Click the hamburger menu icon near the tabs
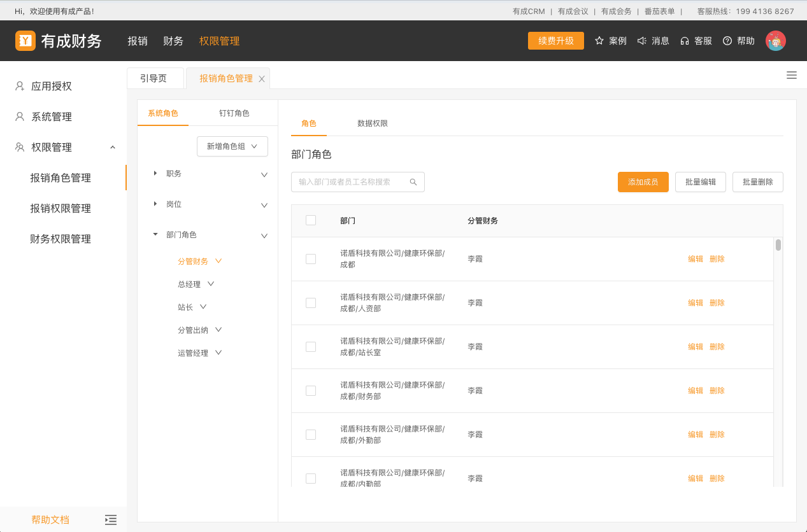The height and width of the screenshot is (532, 807). point(792,75)
